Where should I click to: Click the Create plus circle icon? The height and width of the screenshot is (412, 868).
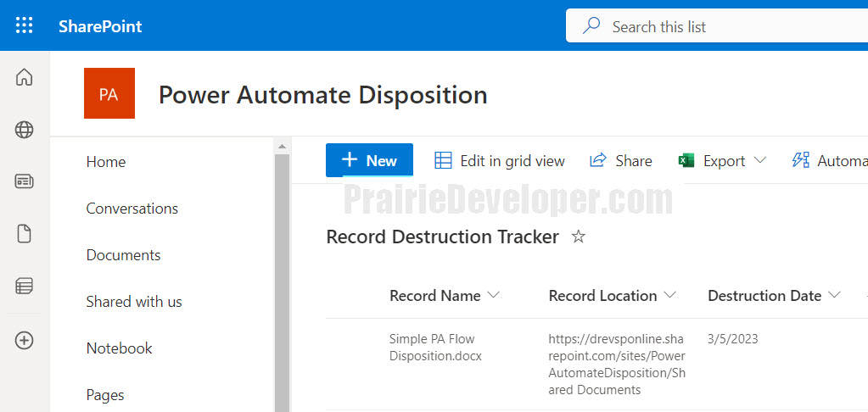click(24, 341)
